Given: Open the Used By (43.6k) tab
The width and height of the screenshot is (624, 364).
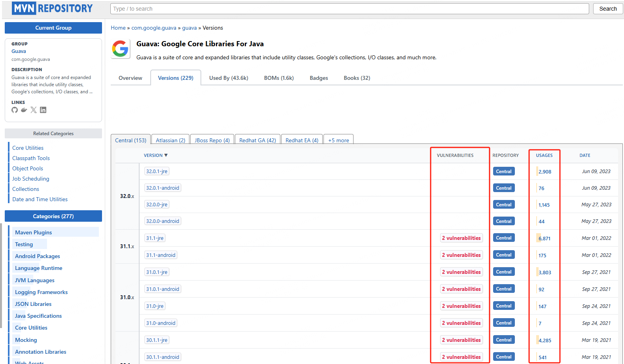Looking at the screenshot, I should [229, 78].
